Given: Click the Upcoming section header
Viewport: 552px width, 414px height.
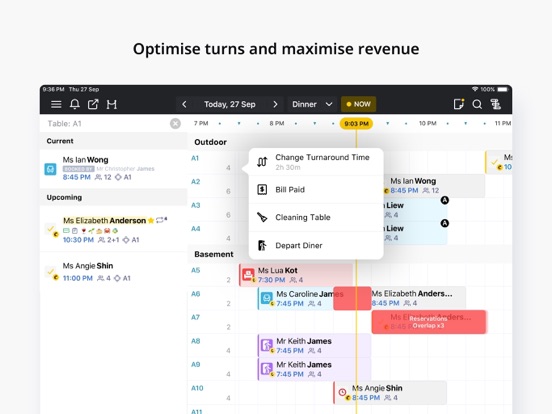Looking at the screenshot, I should (x=113, y=197).
